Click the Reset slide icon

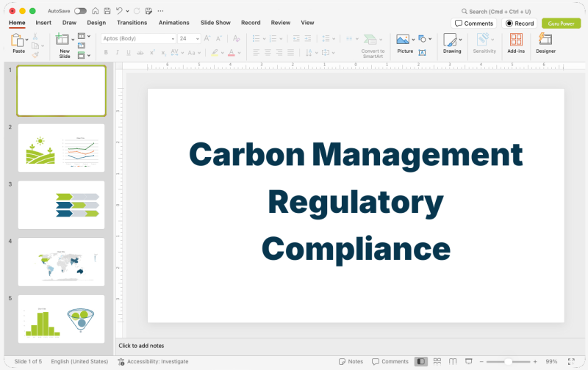82,46
